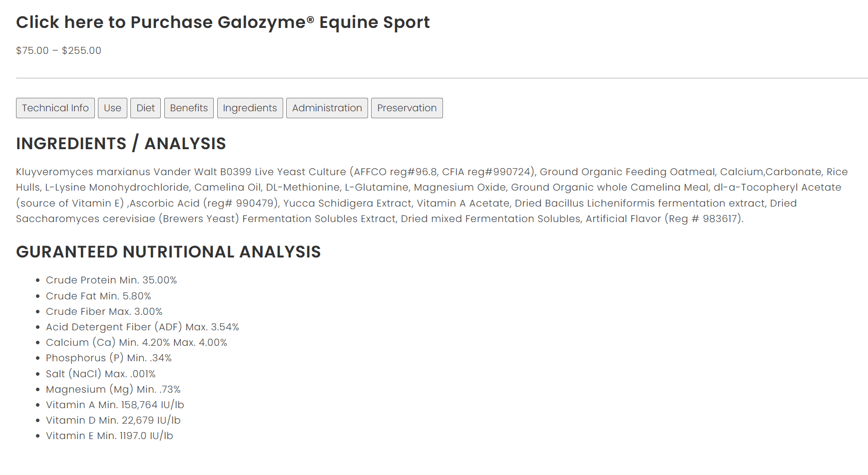Click the Ingredients / Analysis heading
The width and height of the screenshot is (868, 475).
coord(121,144)
